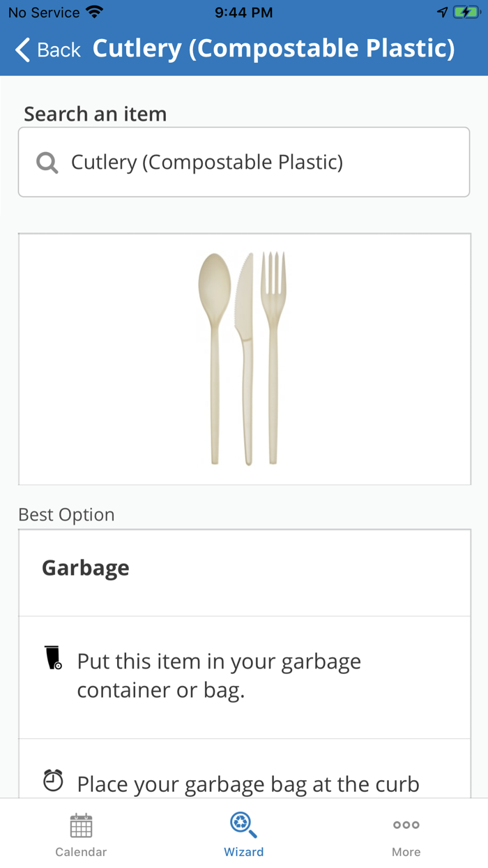Tap the "Search an item" label

point(96,114)
